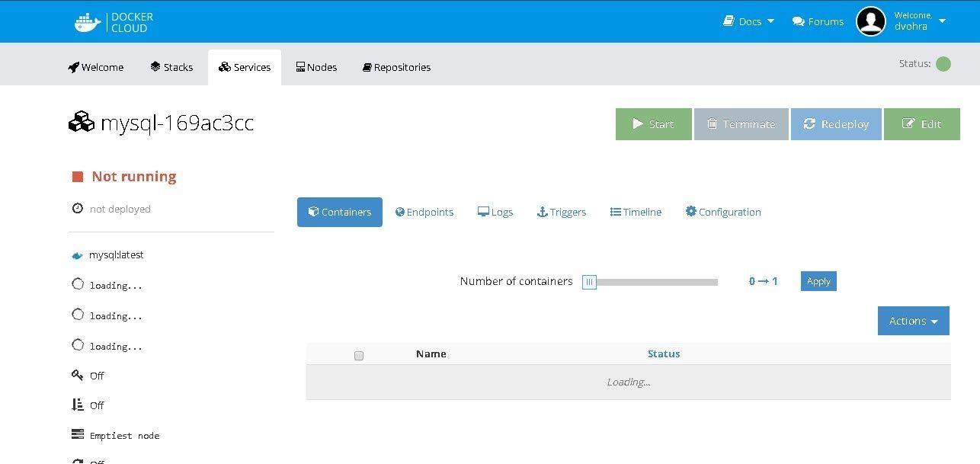Screen dimensions: 980x464
Task: Click the key icon beside Off
Action: click(77, 375)
